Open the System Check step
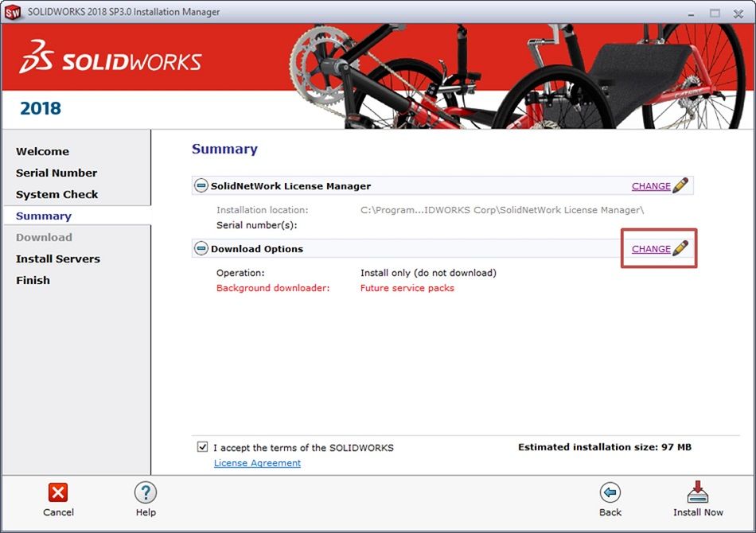The image size is (756, 533). 57,194
